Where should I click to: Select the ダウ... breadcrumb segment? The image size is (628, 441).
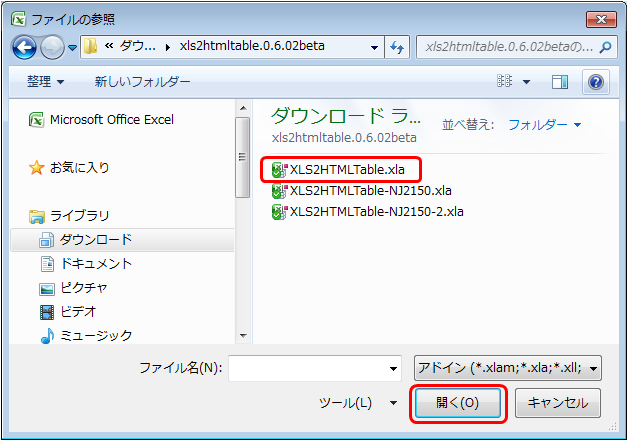pyautogui.click(x=137, y=46)
